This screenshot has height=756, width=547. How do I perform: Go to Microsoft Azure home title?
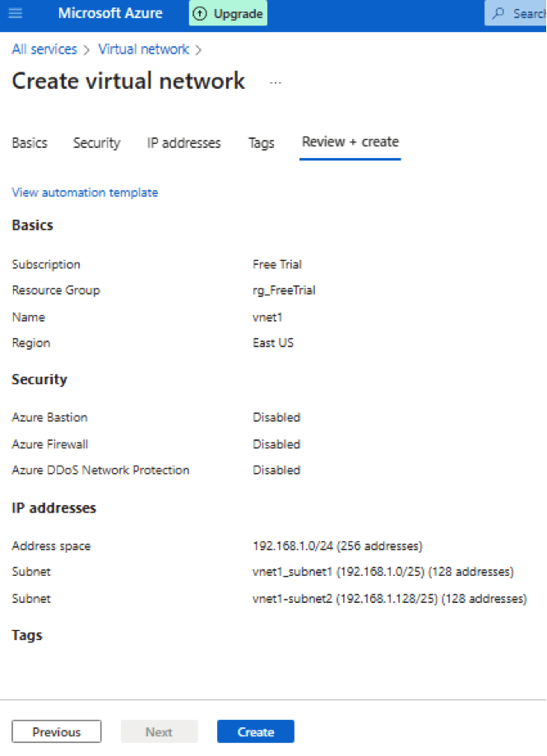point(110,14)
